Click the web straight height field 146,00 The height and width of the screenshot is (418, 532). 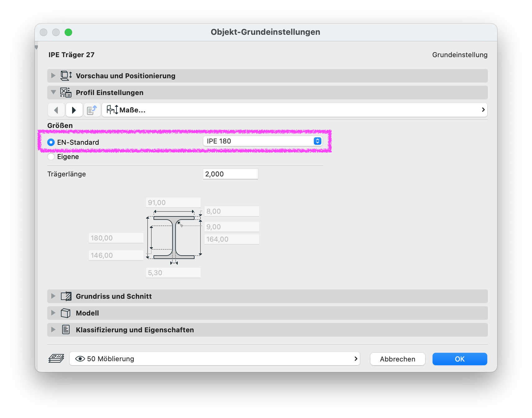click(116, 255)
